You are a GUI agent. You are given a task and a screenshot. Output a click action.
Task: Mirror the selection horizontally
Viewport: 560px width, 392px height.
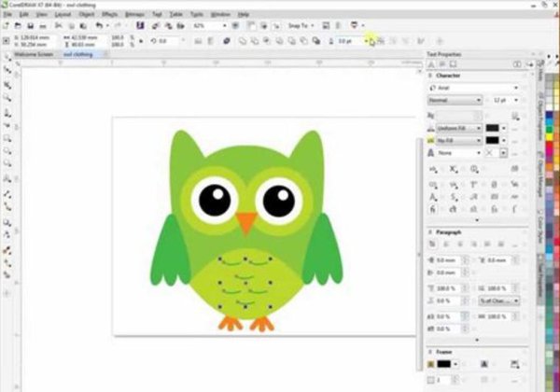click(198, 41)
